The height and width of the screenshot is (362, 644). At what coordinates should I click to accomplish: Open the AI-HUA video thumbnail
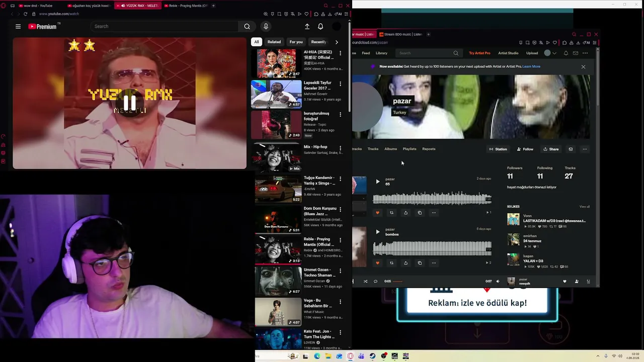pos(276,63)
